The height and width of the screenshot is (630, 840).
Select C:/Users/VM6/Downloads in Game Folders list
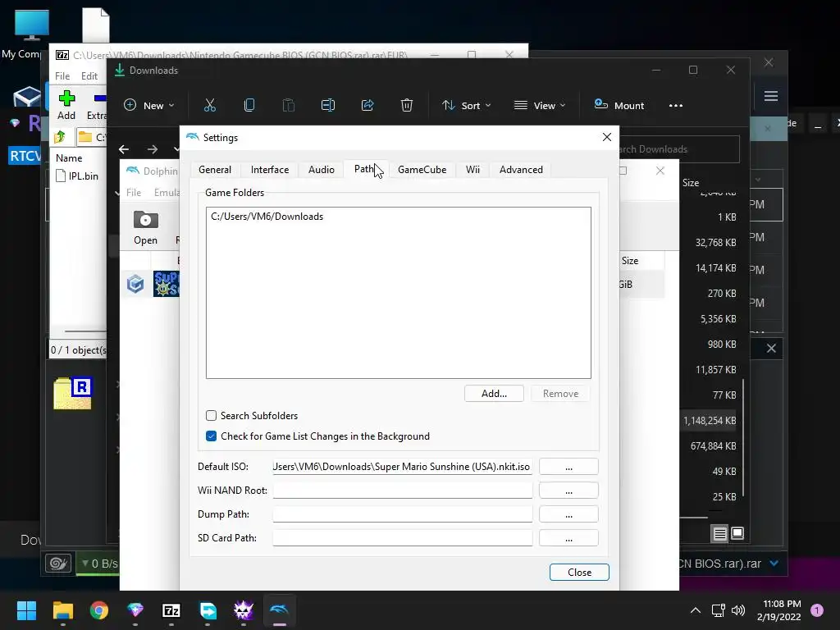coord(267,217)
